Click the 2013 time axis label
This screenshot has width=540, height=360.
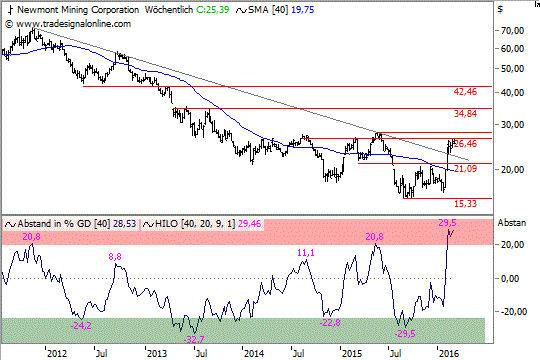(157, 353)
